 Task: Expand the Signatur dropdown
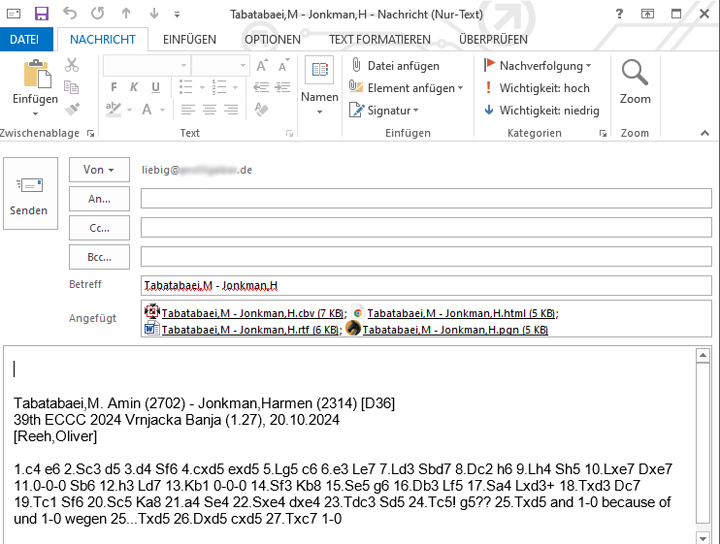tap(384, 111)
